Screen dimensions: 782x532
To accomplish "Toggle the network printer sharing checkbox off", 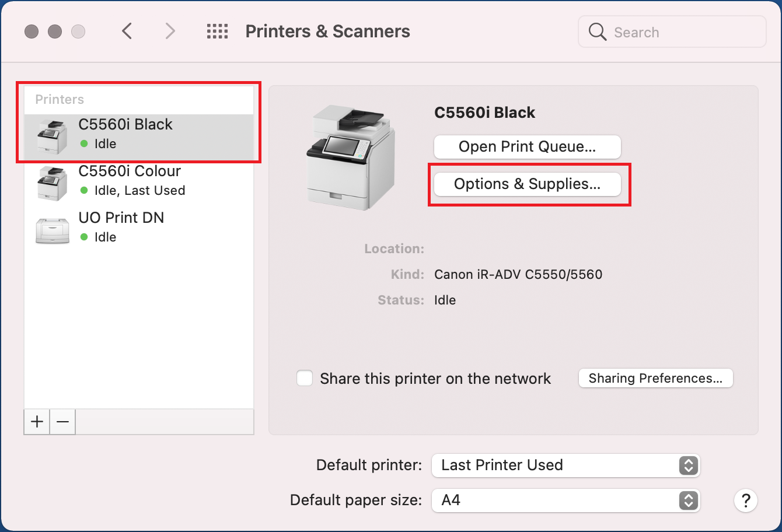I will coord(304,378).
